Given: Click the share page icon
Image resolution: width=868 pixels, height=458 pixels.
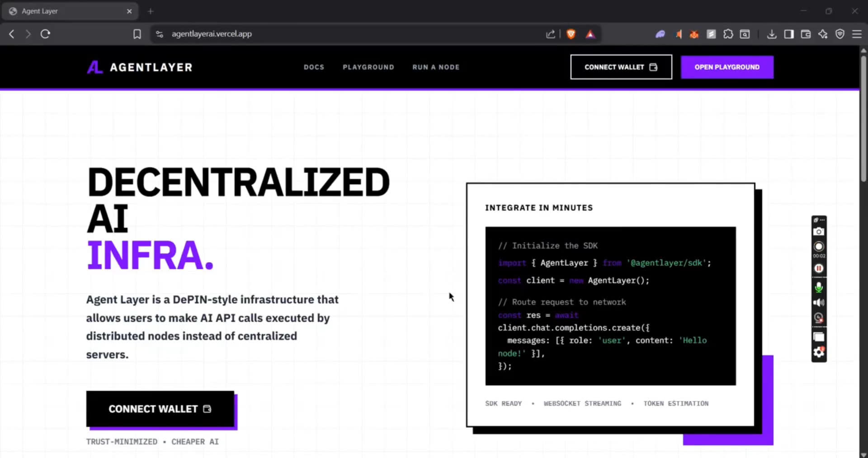Looking at the screenshot, I should (550, 34).
